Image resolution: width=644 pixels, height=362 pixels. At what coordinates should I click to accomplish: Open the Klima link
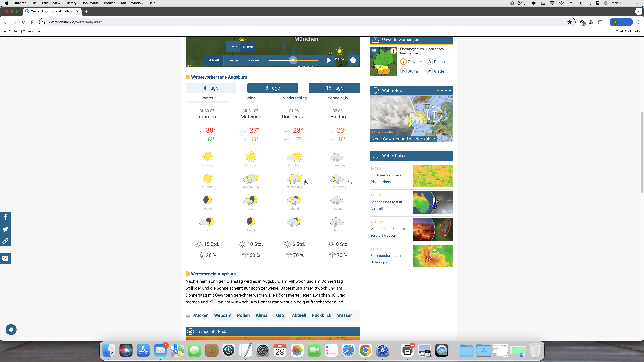261,315
